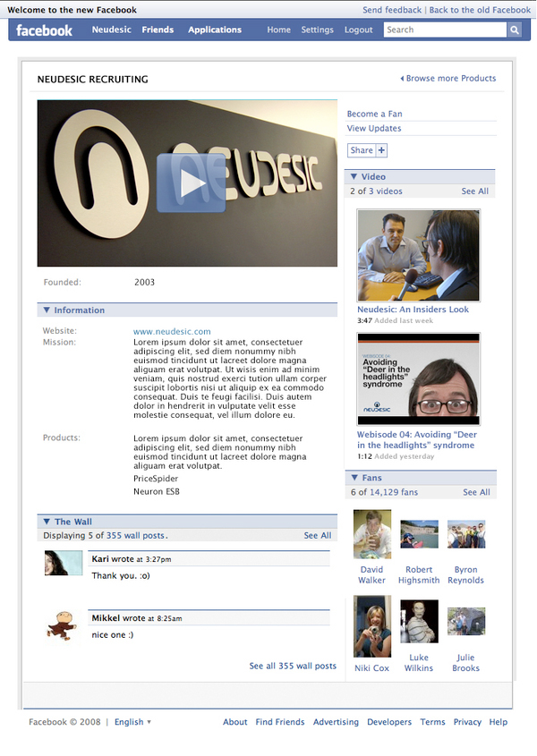Click Advertising in the footer
Viewport: 537px width, 756px height.
pyautogui.click(x=336, y=722)
